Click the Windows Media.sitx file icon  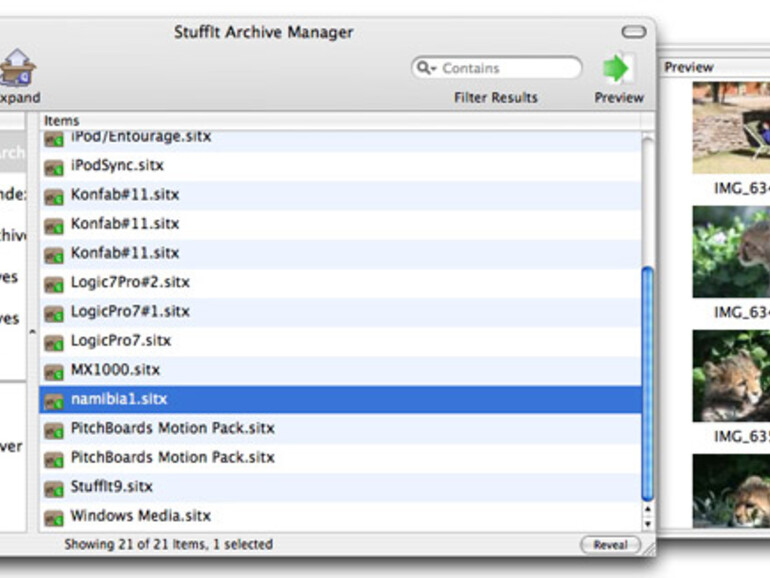[x=54, y=517]
